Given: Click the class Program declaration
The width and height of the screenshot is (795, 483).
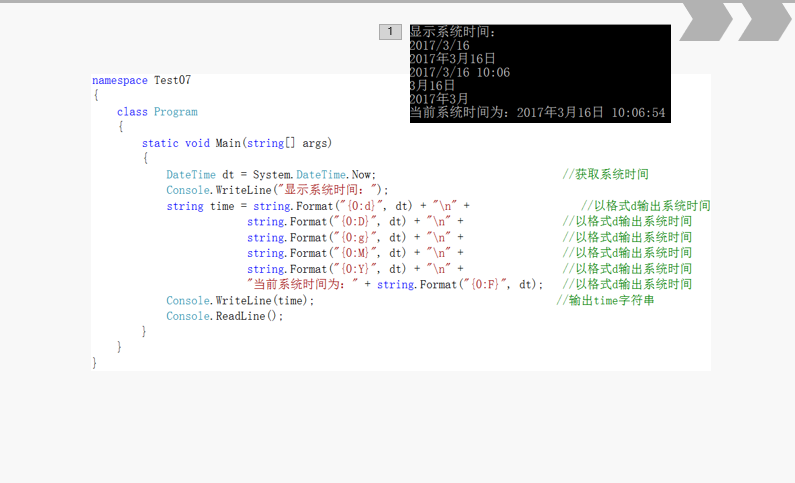Looking at the screenshot, I should (x=157, y=112).
